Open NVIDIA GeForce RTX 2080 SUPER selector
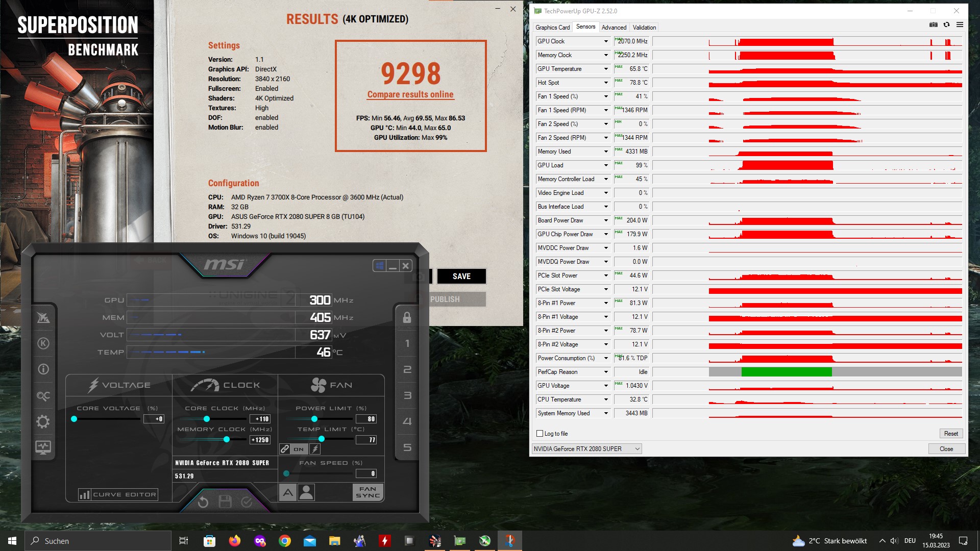Image resolution: width=980 pixels, height=551 pixels. (586, 449)
